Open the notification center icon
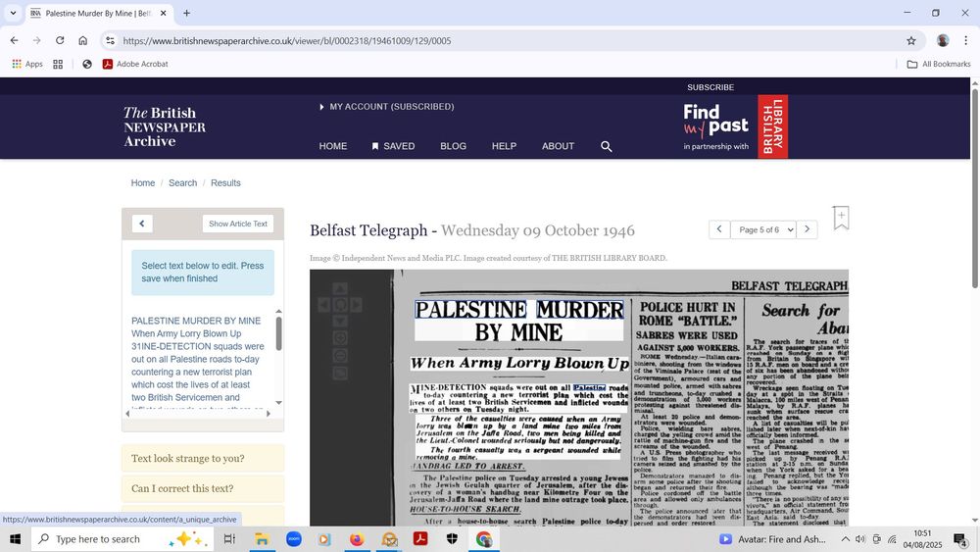Viewport: 980px width, 552px height. click(960, 539)
